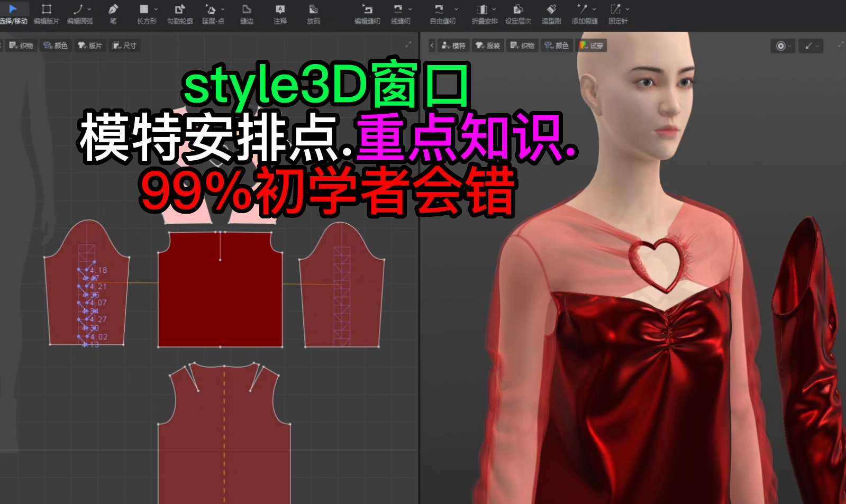Image resolution: width=846 pixels, height=504 pixels.
Task: Open 3D window 颜色 display menu
Action: [557, 45]
